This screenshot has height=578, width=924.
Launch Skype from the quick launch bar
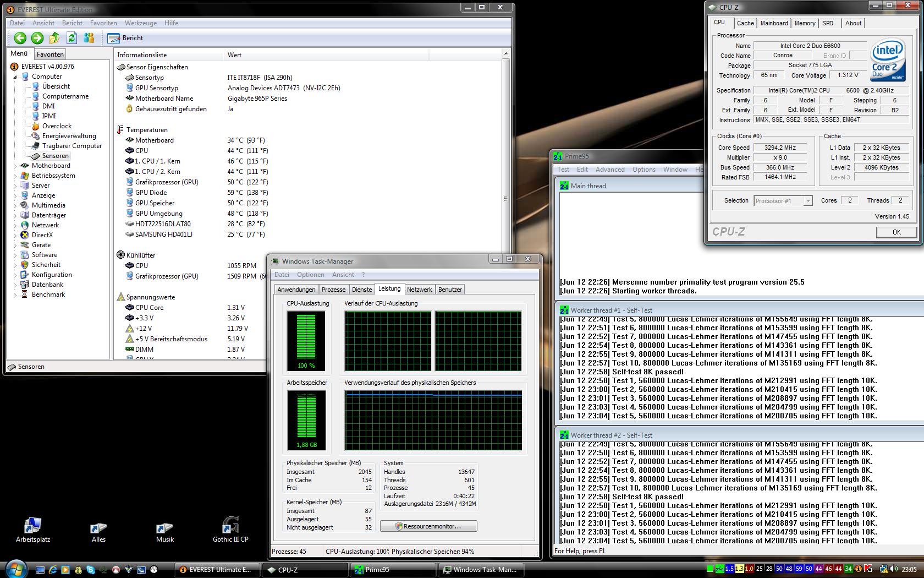click(x=91, y=570)
